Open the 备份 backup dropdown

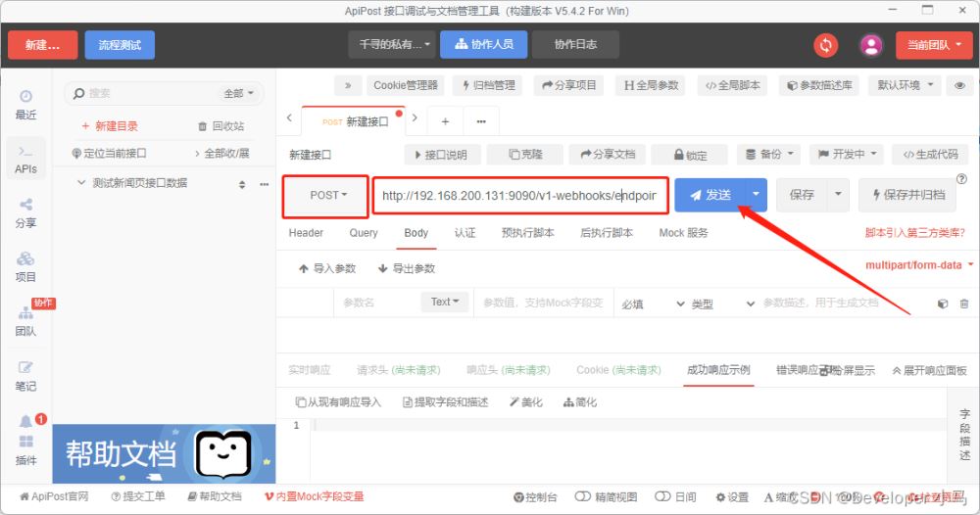[768, 154]
